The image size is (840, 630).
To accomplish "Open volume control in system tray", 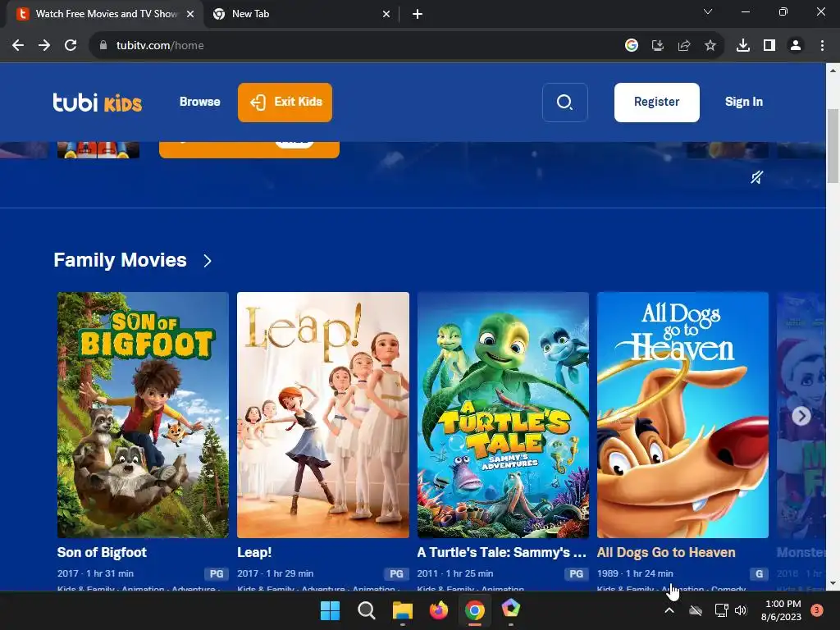I will pos(741,610).
